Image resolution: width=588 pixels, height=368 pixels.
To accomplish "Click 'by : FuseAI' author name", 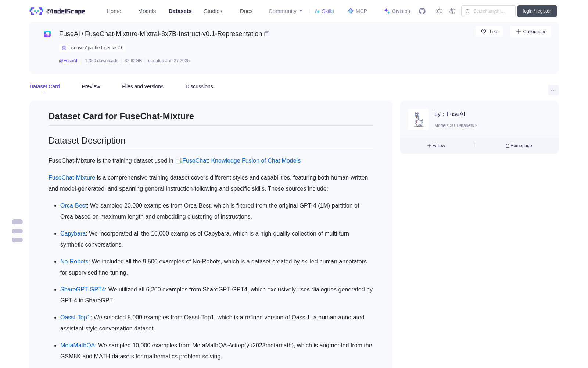I will point(450,114).
